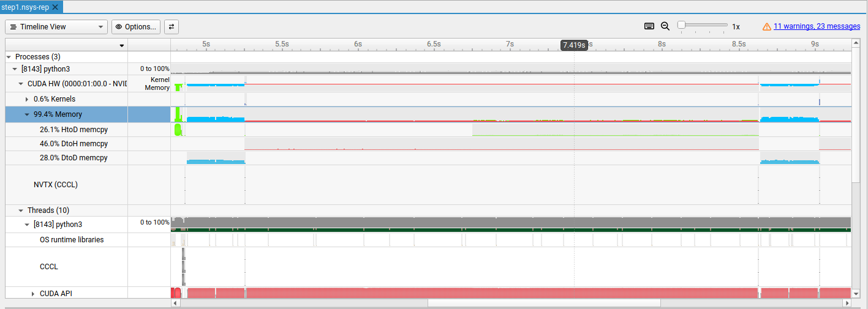The image size is (868, 309).
Task: Collapse the [8143] python3 process row
Action: [x=15, y=69]
